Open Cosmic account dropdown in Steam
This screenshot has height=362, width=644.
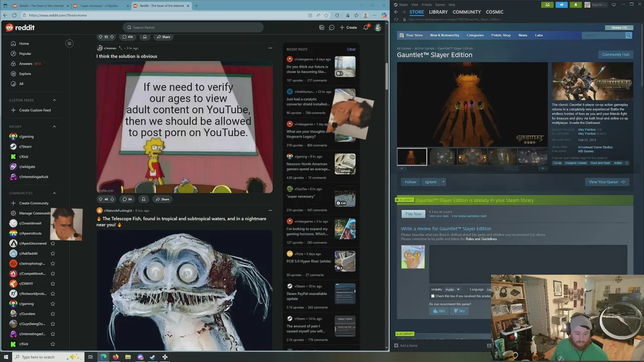(x=596, y=5)
